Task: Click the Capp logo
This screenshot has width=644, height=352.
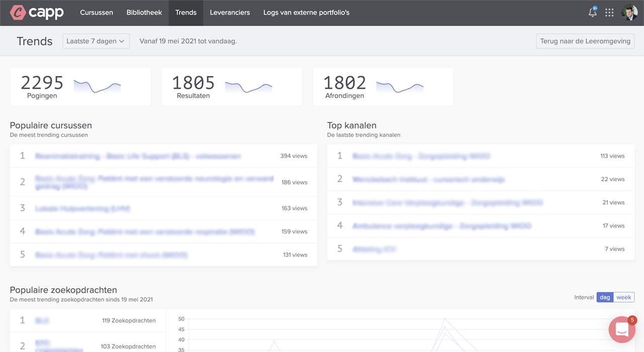Action: tap(36, 13)
